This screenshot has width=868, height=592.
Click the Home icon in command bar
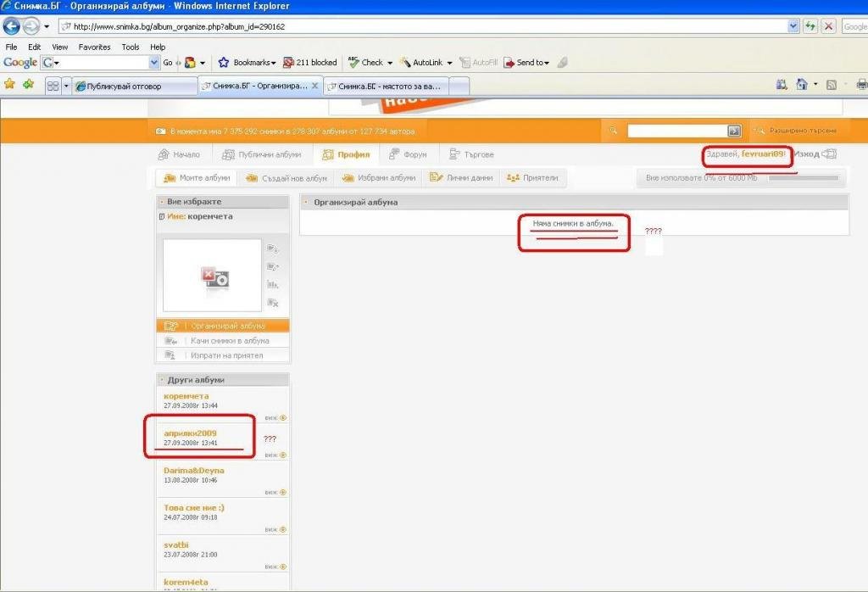tap(802, 84)
